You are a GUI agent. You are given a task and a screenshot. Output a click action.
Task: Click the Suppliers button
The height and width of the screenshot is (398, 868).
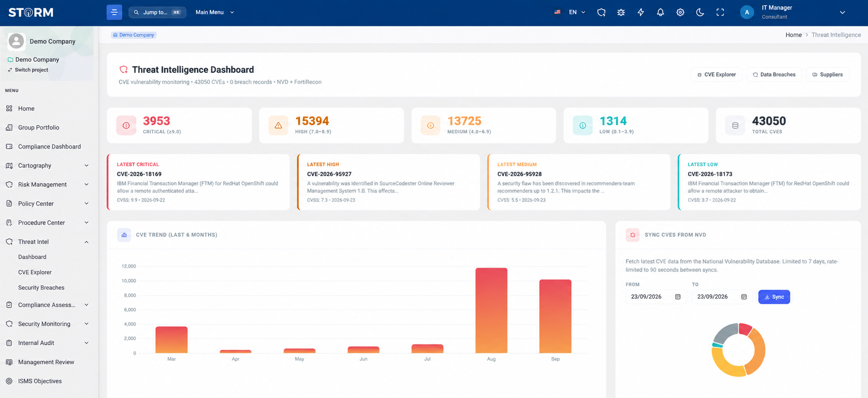tap(827, 75)
